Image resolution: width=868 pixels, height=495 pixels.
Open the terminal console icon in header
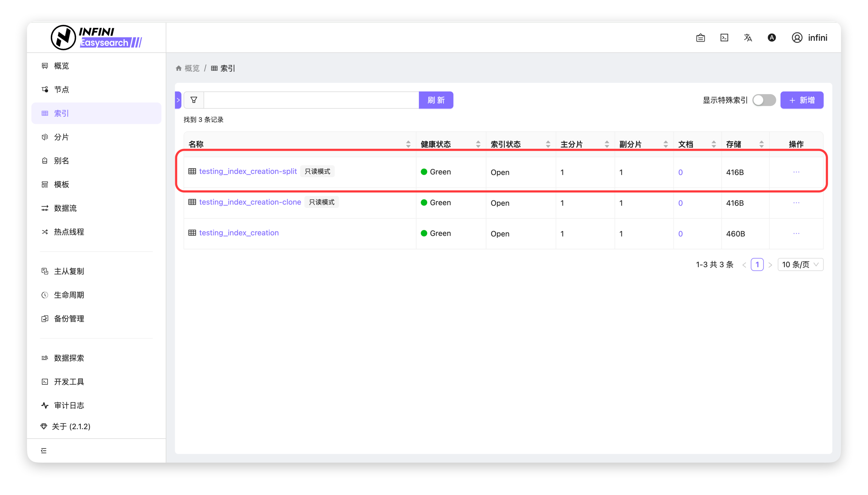coord(724,38)
